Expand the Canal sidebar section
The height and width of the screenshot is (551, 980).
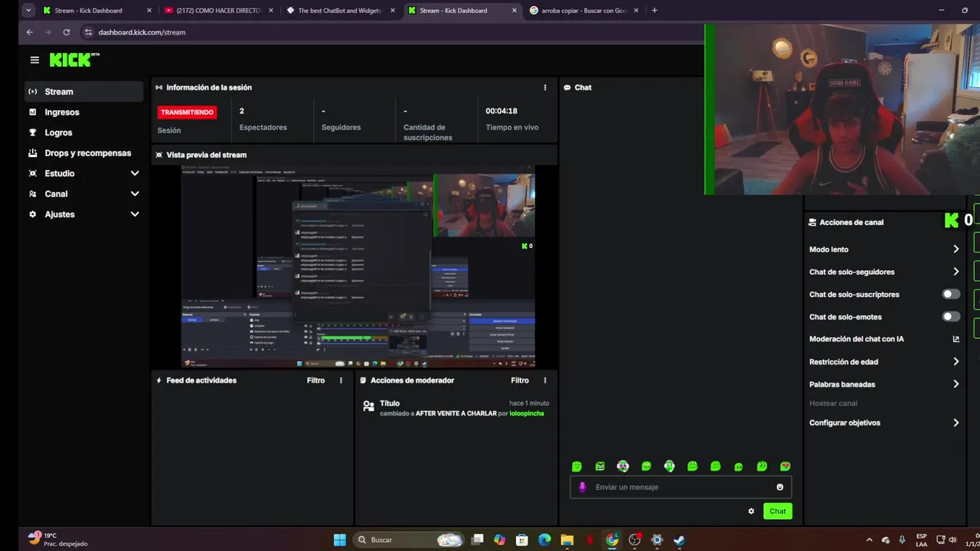point(83,194)
